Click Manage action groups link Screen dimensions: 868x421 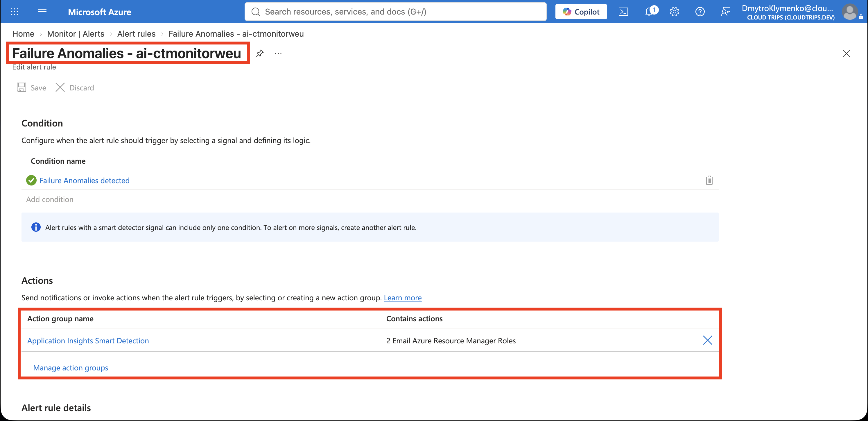tap(70, 368)
